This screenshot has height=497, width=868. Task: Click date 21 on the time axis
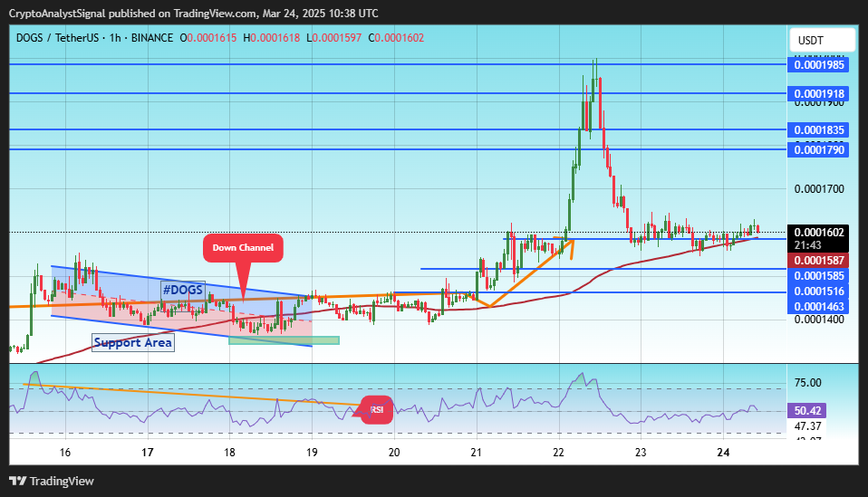(x=477, y=453)
